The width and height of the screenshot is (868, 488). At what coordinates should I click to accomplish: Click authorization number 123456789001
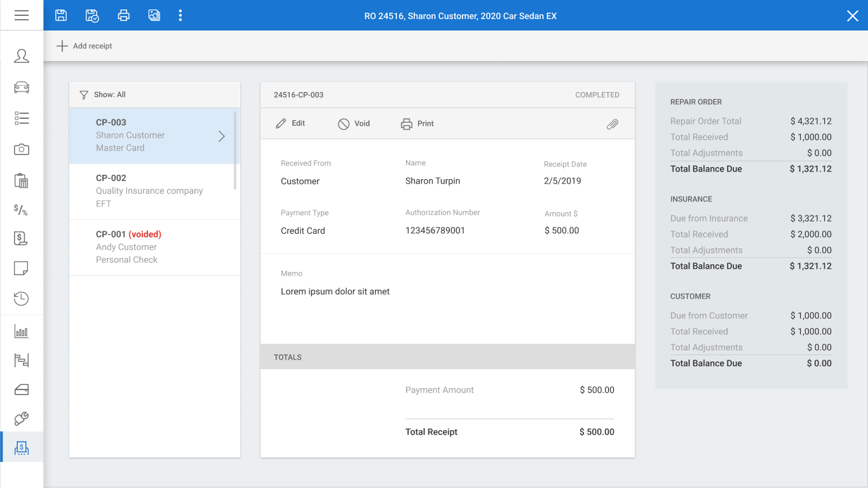tap(435, 231)
